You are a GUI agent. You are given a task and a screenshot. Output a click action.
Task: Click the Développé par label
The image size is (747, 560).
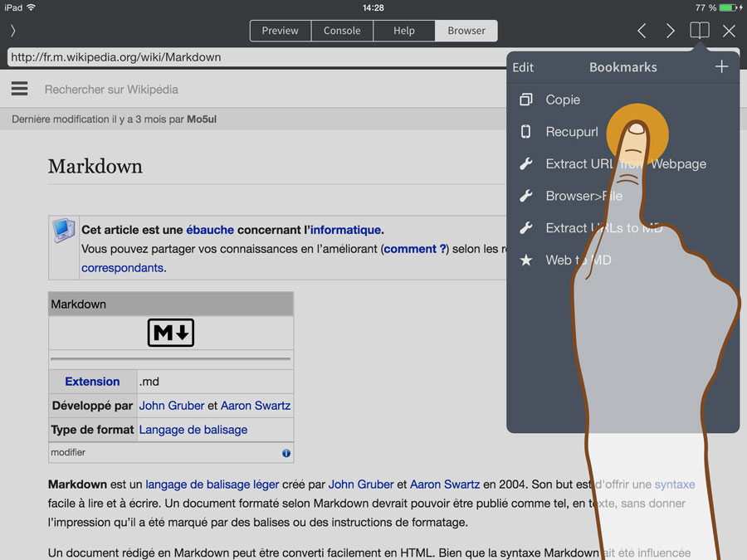pos(92,406)
